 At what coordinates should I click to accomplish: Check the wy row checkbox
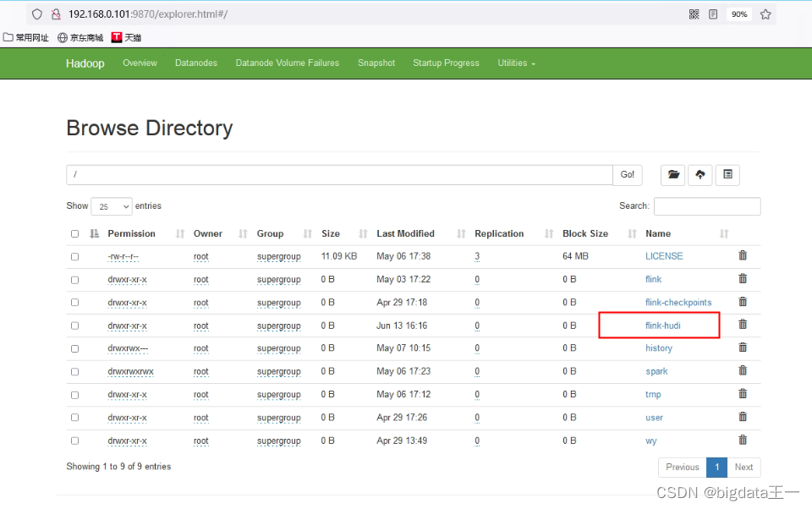(x=75, y=441)
